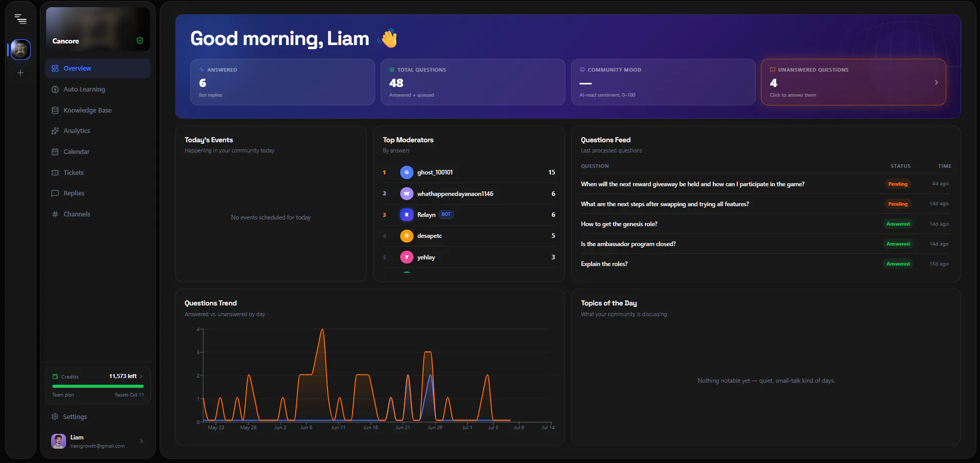Click the Auto Learning brain icon
The image size is (980, 463).
55,89
